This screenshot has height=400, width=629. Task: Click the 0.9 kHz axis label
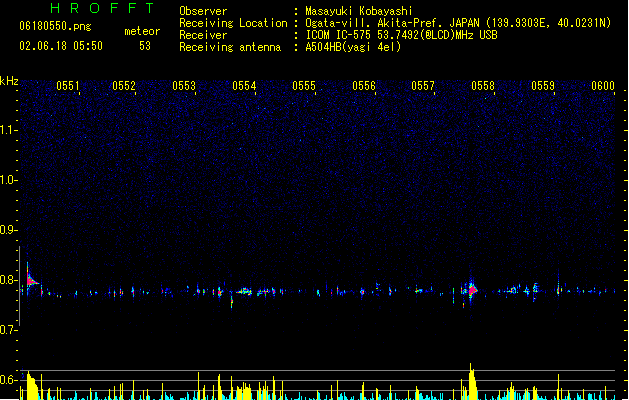[8, 230]
